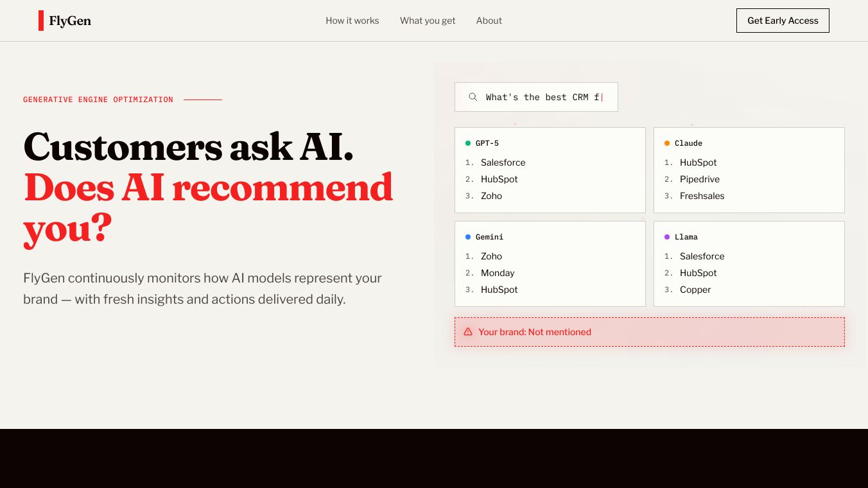Click the 'Customers ask AI.' headline
Screen dimensions: 868x488
pyautogui.click(x=189, y=146)
